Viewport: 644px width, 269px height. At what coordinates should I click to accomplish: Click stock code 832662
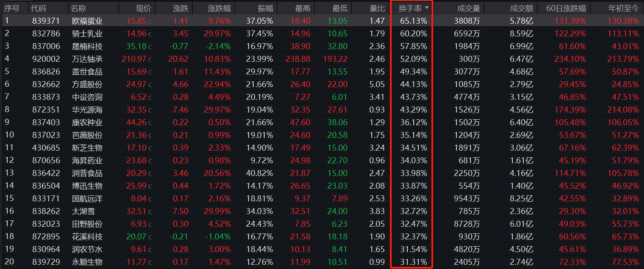pos(46,84)
